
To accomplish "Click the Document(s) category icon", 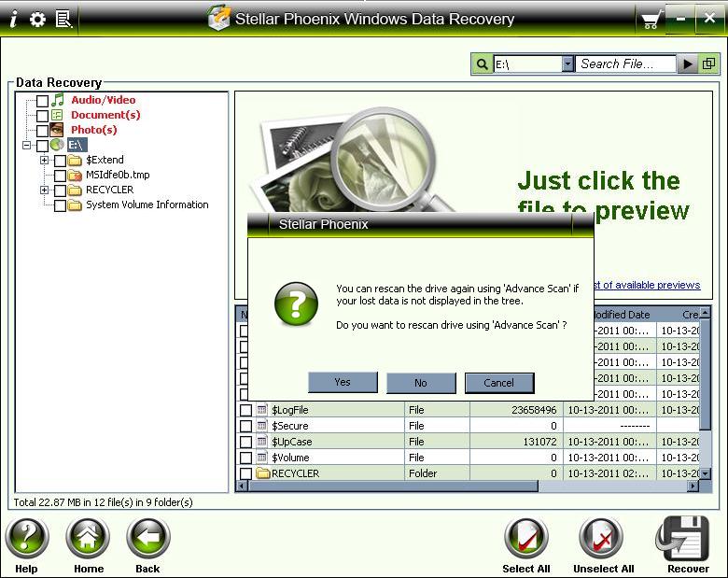I will click(x=57, y=115).
